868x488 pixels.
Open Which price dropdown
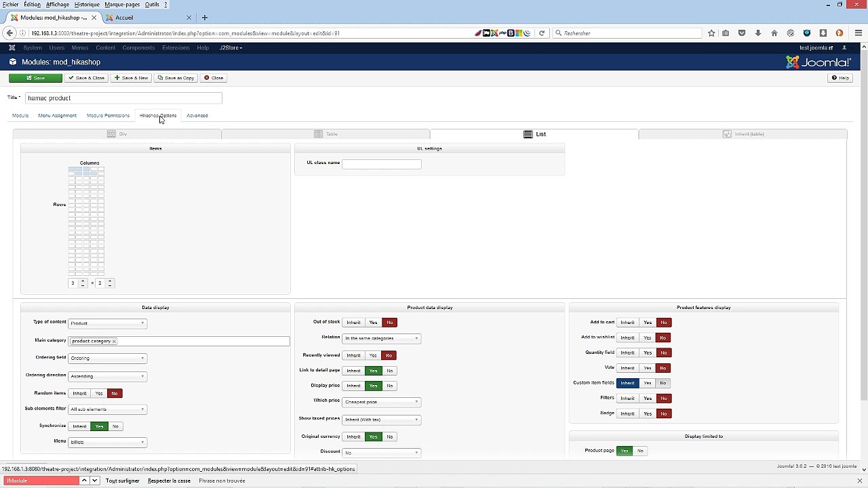[x=381, y=402]
